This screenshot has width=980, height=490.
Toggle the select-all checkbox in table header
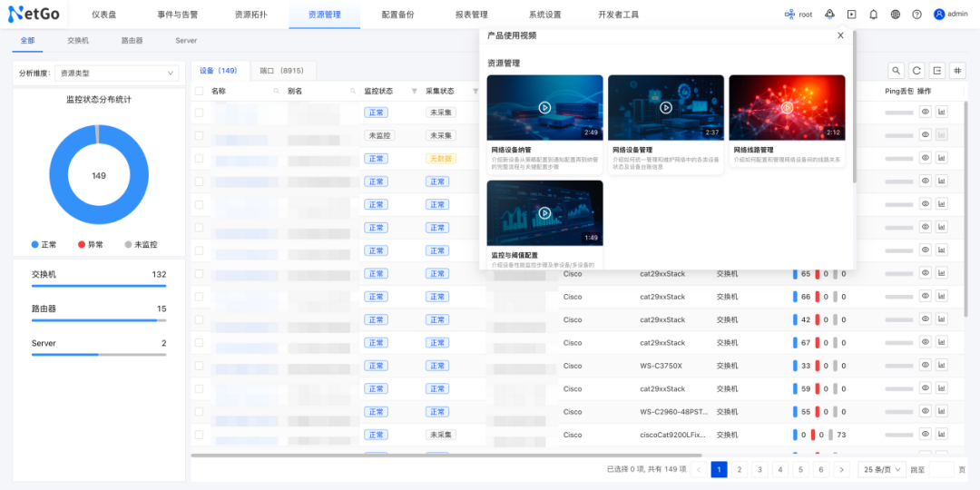(x=199, y=92)
